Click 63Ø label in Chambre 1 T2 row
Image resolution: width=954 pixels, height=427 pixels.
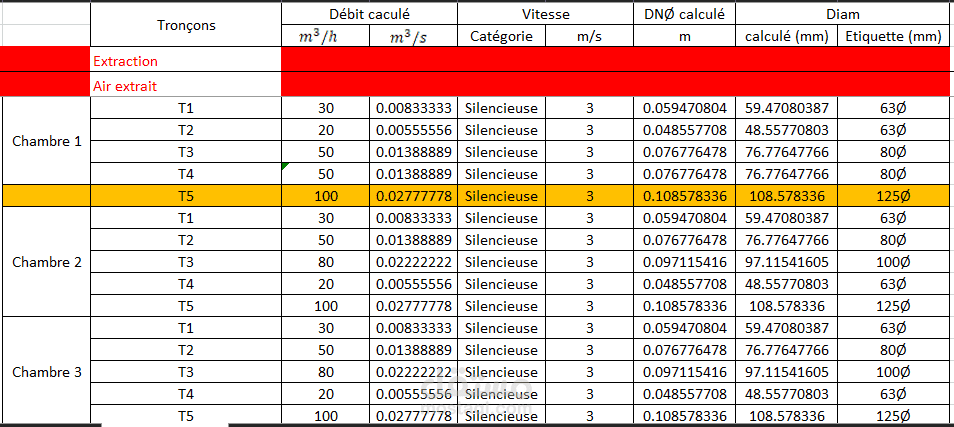coord(894,130)
